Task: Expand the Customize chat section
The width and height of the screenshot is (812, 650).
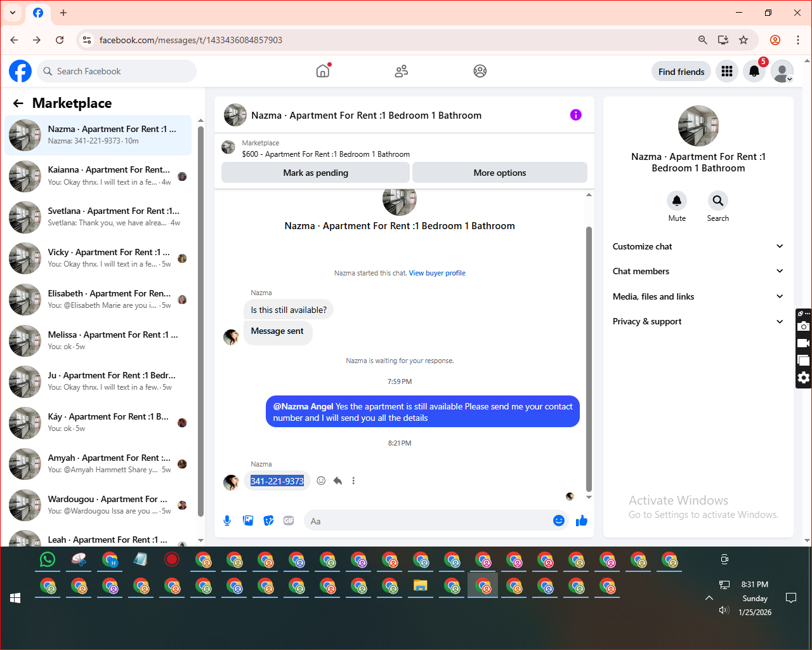Action: pos(698,246)
